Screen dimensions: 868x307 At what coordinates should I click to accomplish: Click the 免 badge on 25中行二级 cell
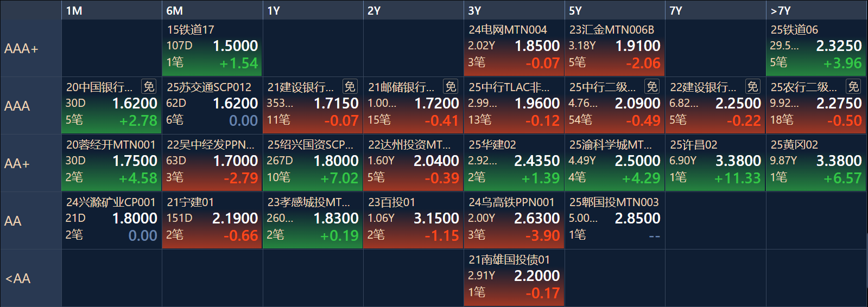652,87
